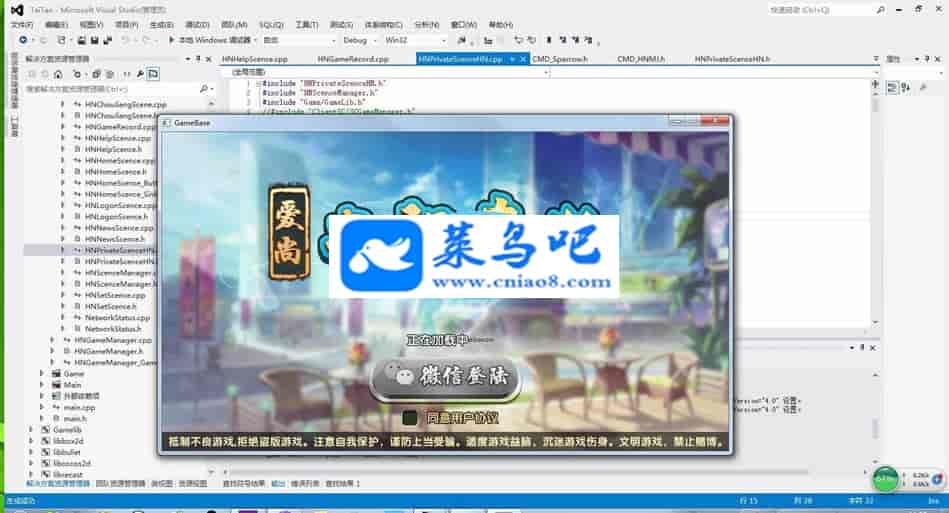The height and width of the screenshot is (513, 949).
Task: Expand the Game folder in the tree
Action: coord(41,373)
